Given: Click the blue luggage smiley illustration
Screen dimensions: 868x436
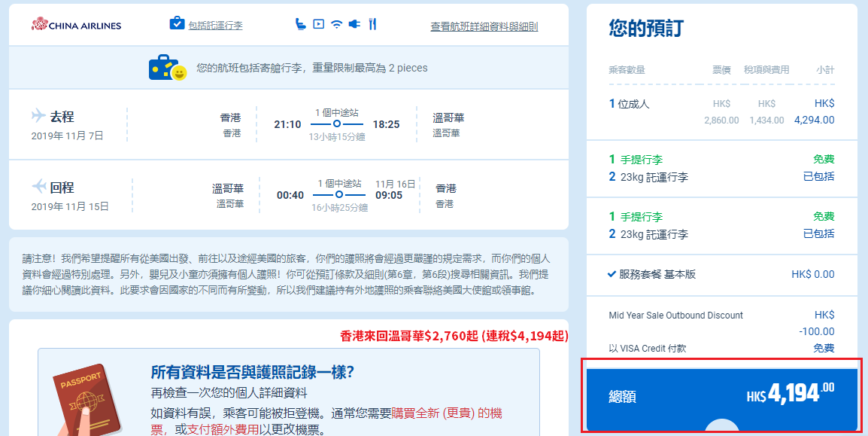Looking at the screenshot, I should 167,68.
